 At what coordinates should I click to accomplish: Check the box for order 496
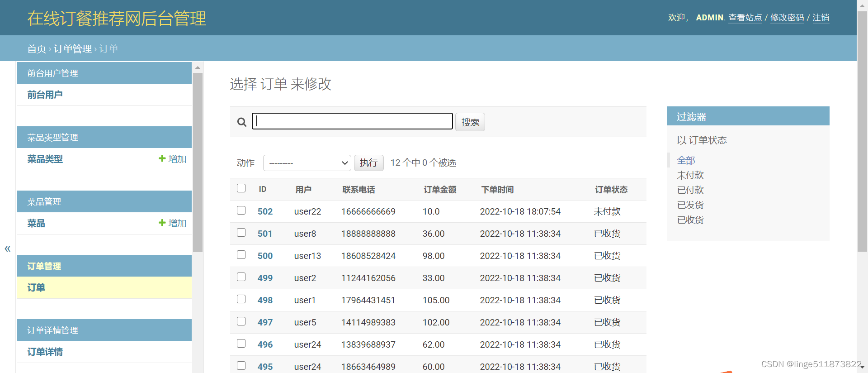tap(241, 344)
